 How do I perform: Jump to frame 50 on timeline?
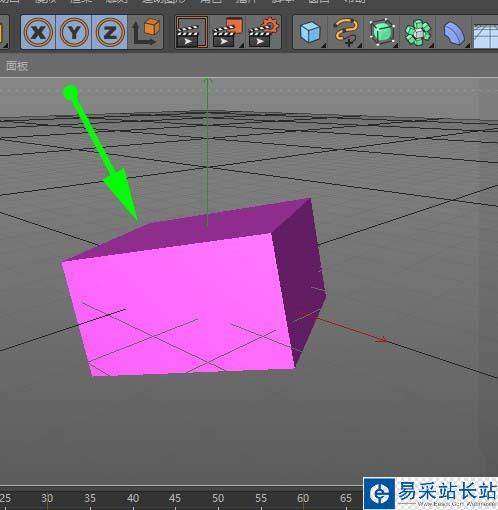[218, 498]
